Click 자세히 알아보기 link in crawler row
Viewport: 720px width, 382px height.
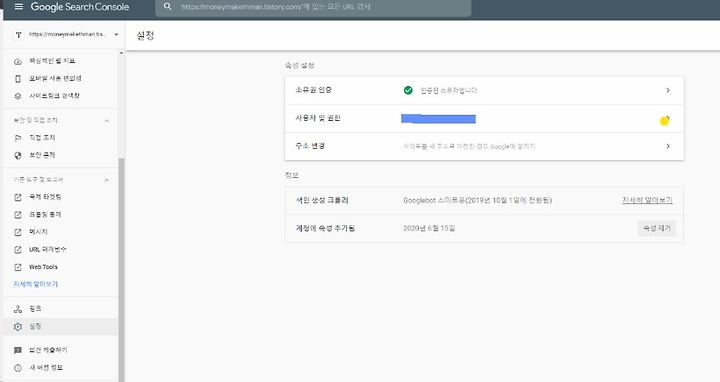tap(647, 200)
